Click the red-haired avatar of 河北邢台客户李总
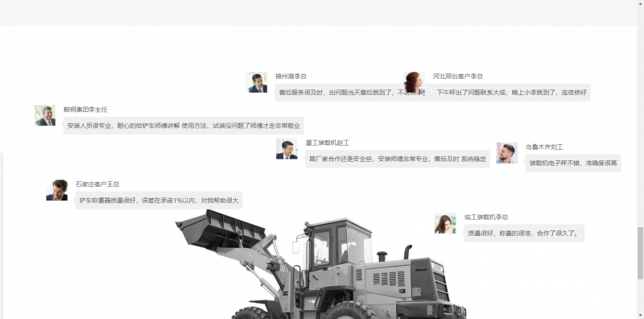Image resolution: width=644 pixels, height=319 pixels. (414, 83)
